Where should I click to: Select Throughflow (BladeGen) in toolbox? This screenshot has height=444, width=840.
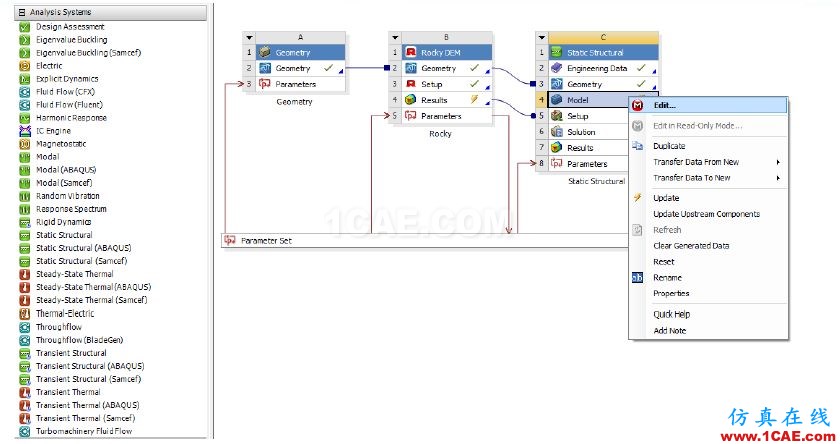click(79, 340)
